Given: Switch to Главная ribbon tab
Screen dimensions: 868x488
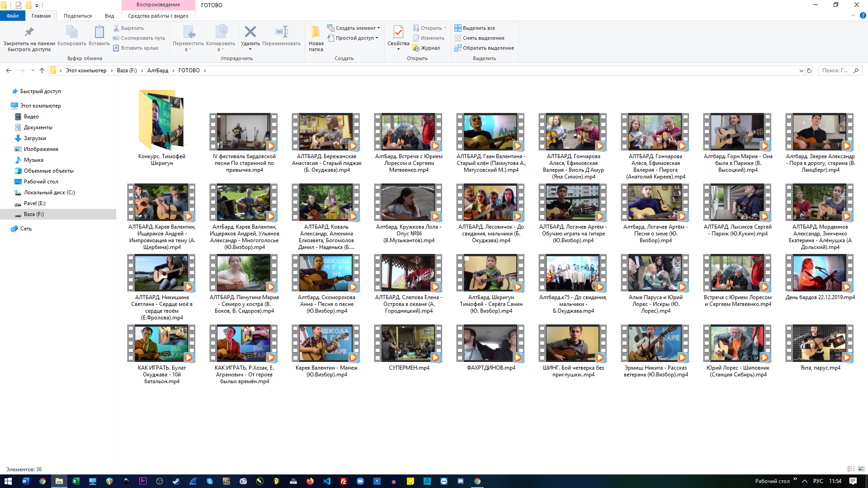Looking at the screenshot, I should (41, 16).
